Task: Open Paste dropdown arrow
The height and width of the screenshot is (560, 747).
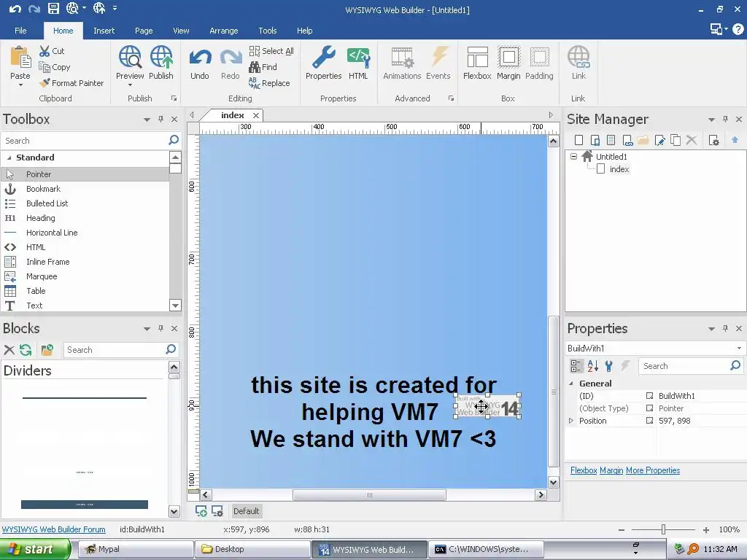Action: [20, 85]
